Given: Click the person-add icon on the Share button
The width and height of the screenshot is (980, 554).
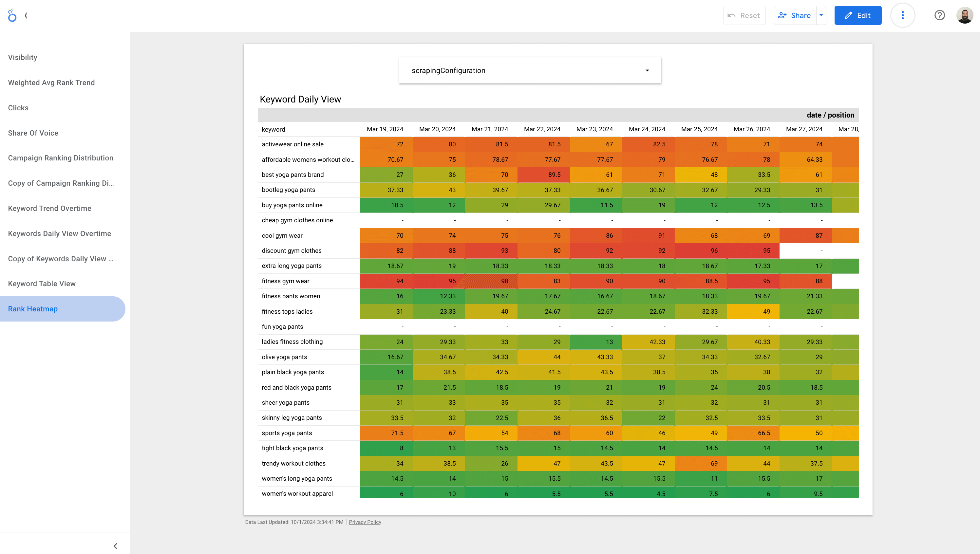Looking at the screenshot, I should coord(782,15).
